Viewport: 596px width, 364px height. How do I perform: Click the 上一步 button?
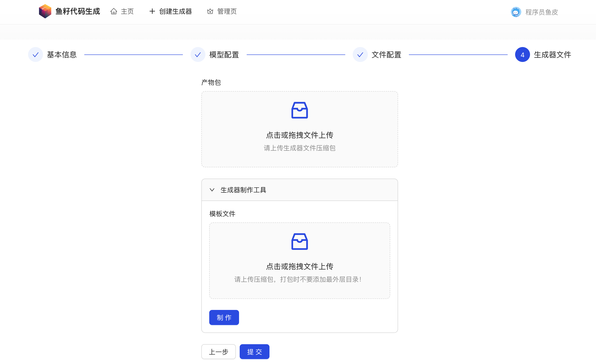point(218,352)
